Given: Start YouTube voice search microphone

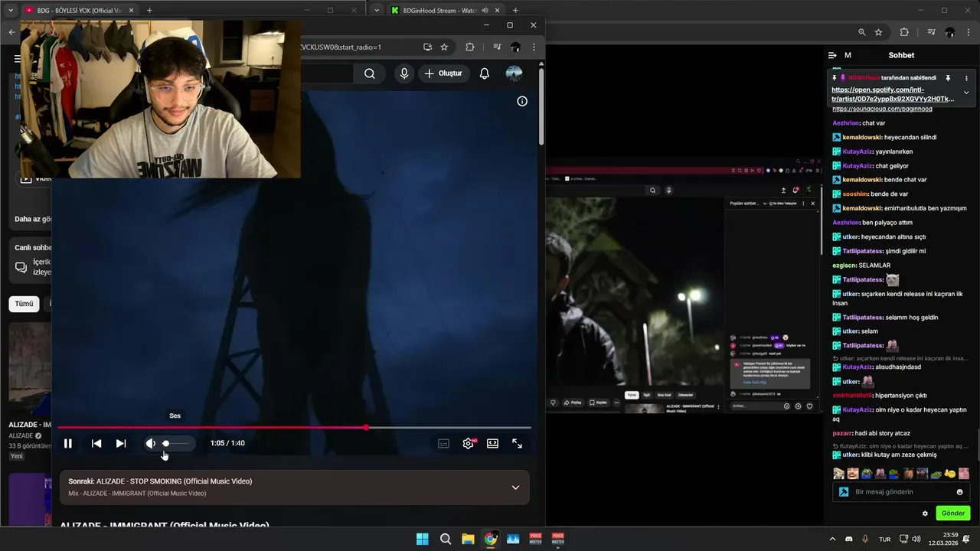Looking at the screenshot, I should click(404, 73).
